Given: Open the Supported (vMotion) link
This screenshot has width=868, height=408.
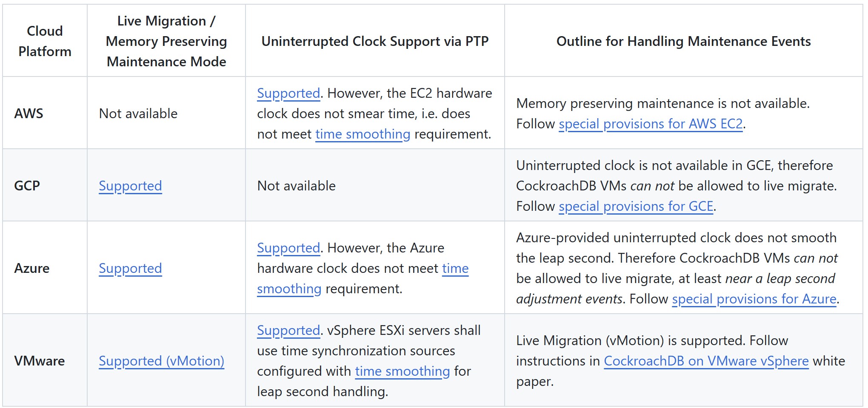Looking at the screenshot, I should [161, 361].
